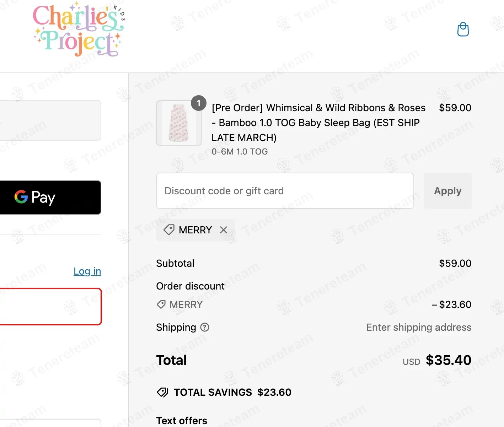
Task: Click the $35.40 total amount
Action: [x=448, y=360]
